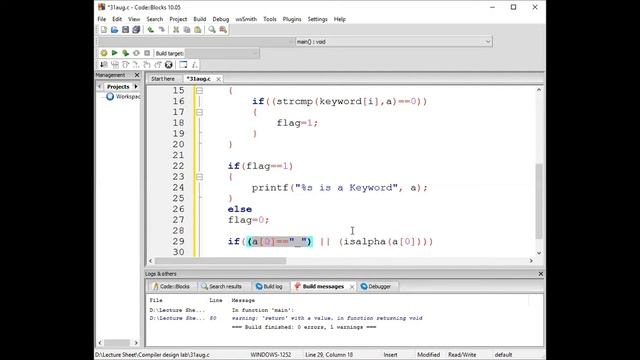Switch to the Code::Blocks log tab
The width and height of the screenshot is (640, 360).
[171, 287]
